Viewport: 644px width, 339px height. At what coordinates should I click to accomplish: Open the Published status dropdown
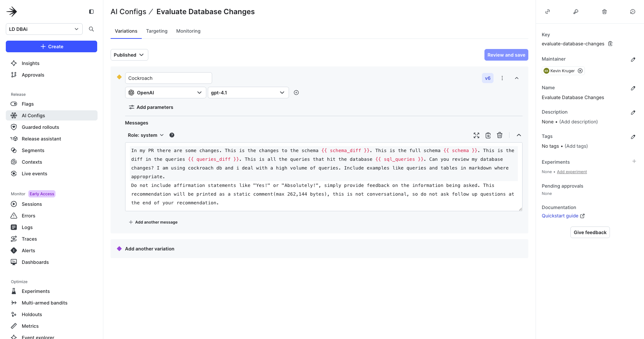click(x=129, y=54)
